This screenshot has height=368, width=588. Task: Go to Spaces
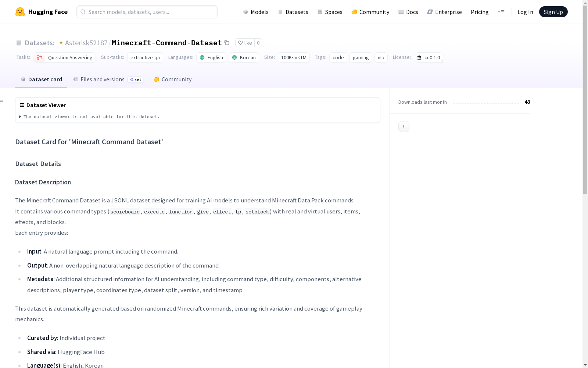[x=330, y=12]
